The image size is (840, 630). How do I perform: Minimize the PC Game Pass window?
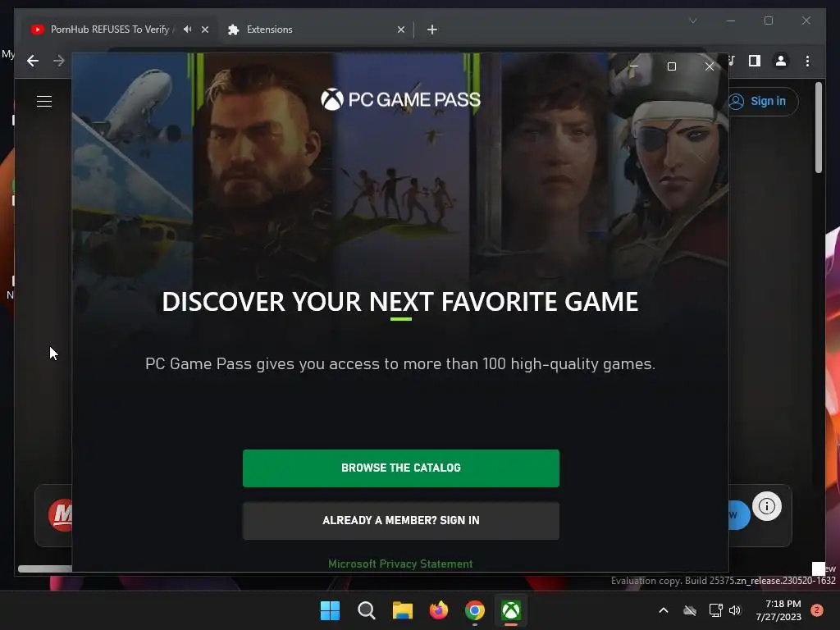tap(633, 66)
